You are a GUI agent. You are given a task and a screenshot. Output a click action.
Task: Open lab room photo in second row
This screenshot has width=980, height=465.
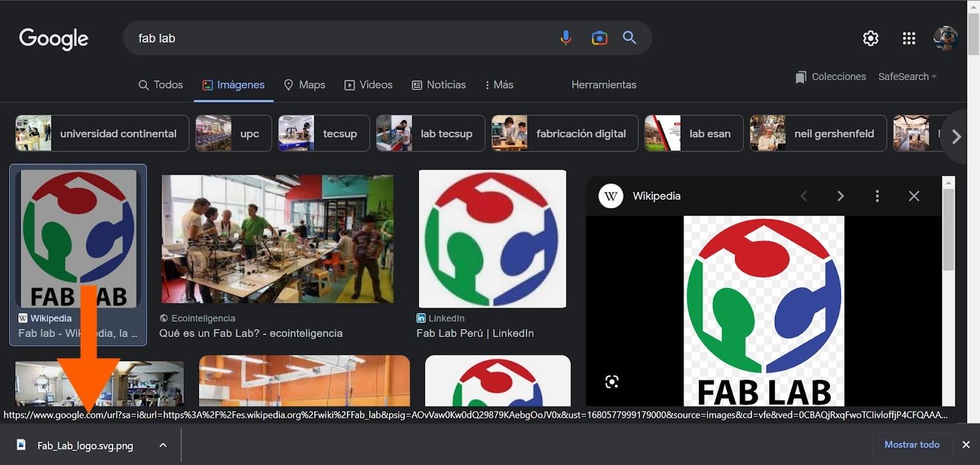[x=99, y=384]
